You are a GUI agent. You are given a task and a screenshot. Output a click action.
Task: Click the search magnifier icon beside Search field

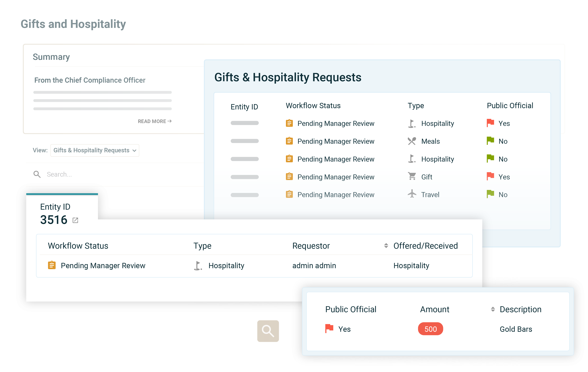pos(37,174)
